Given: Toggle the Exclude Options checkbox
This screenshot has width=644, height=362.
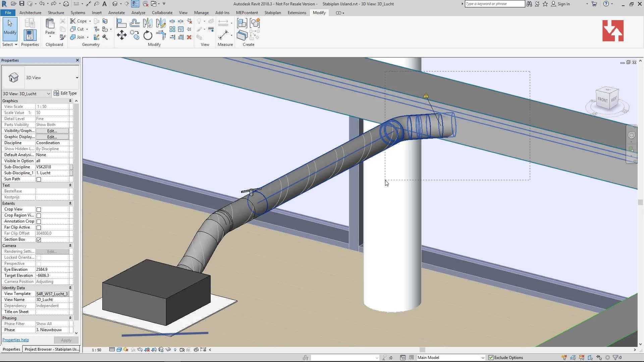Looking at the screenshot, I should point(491,358).
